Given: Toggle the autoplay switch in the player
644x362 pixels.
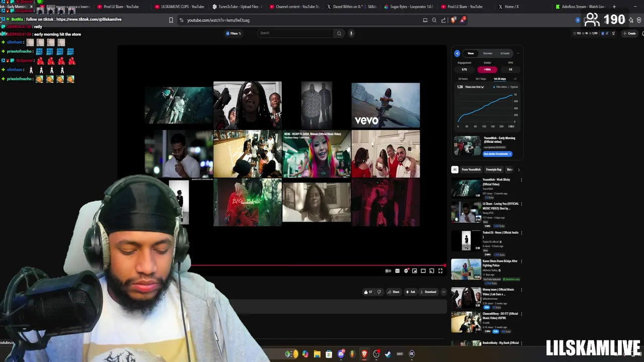Looking at the screenshot, I should (388, 271).
